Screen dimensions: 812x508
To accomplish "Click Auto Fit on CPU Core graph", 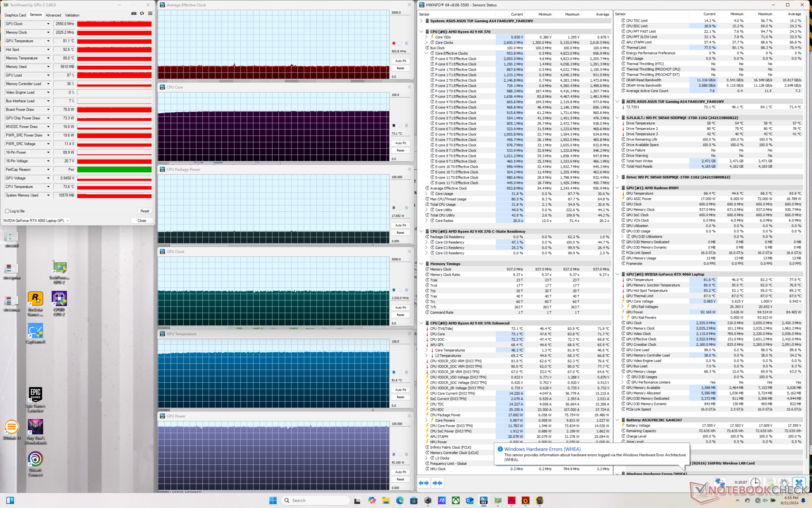I will 401,143.
